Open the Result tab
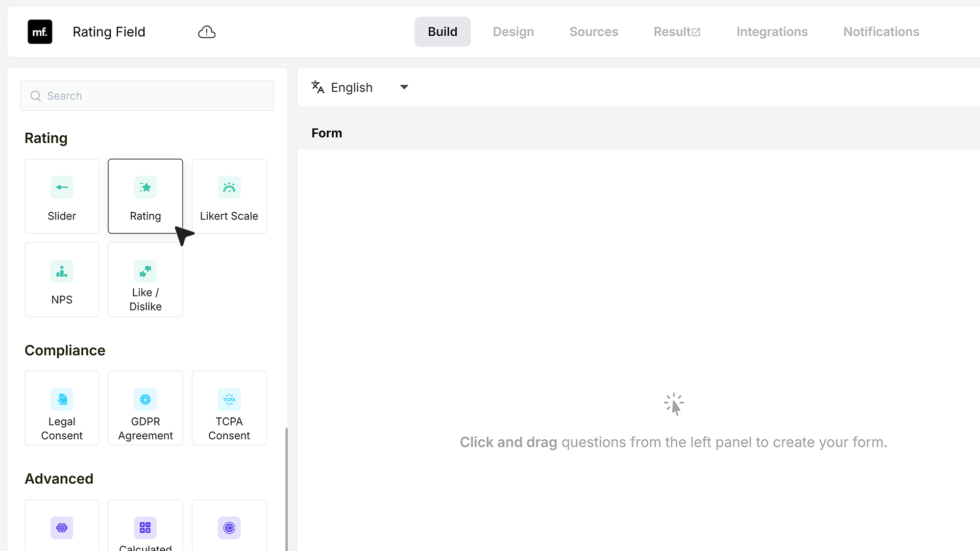Image resolution: width=980 pixels, height=551 pixels. [x=677, y=32]
